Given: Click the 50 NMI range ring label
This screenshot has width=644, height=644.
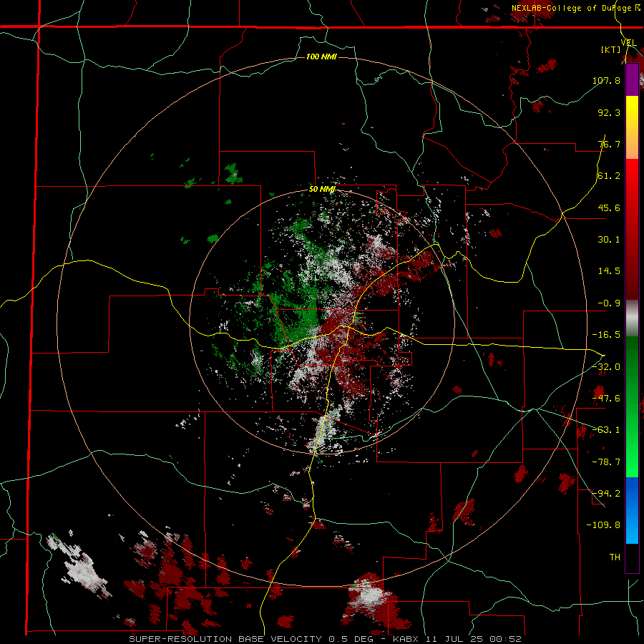Looking at the screenshot, I should 322,190.
